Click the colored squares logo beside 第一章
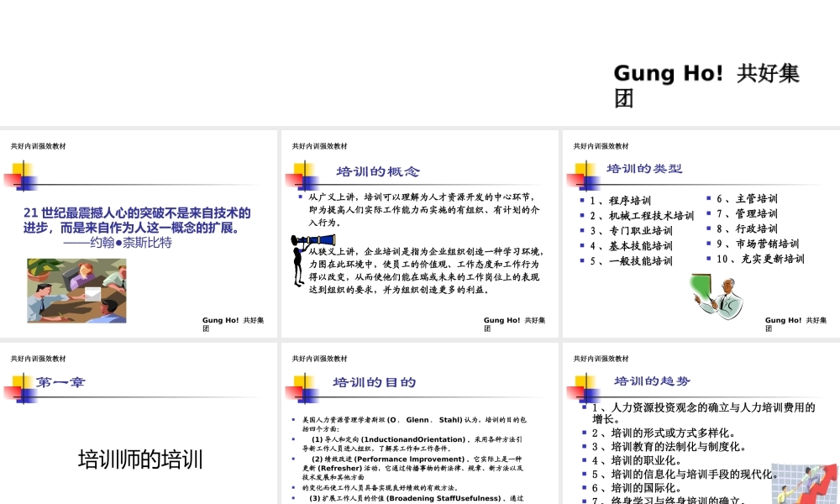 point(21,388)
